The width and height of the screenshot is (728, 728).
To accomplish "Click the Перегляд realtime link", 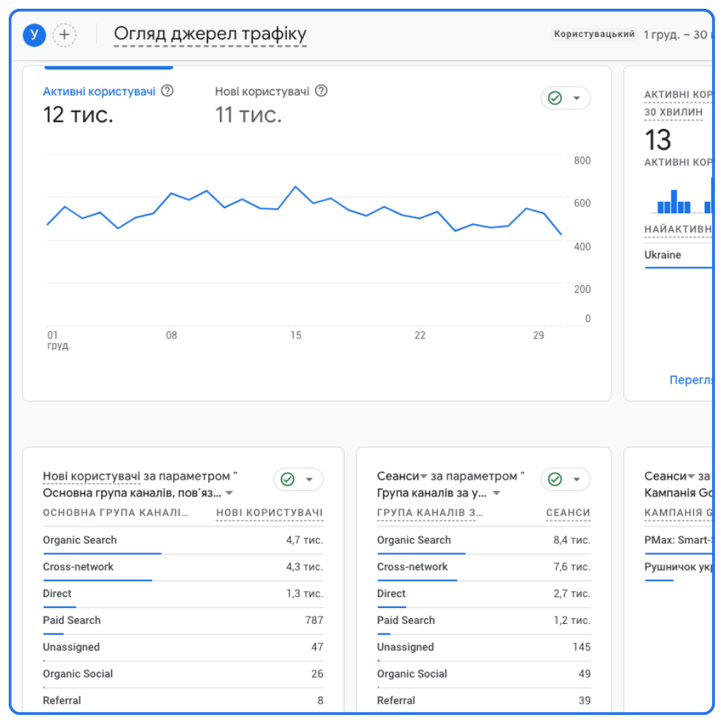I will (690, 380).
